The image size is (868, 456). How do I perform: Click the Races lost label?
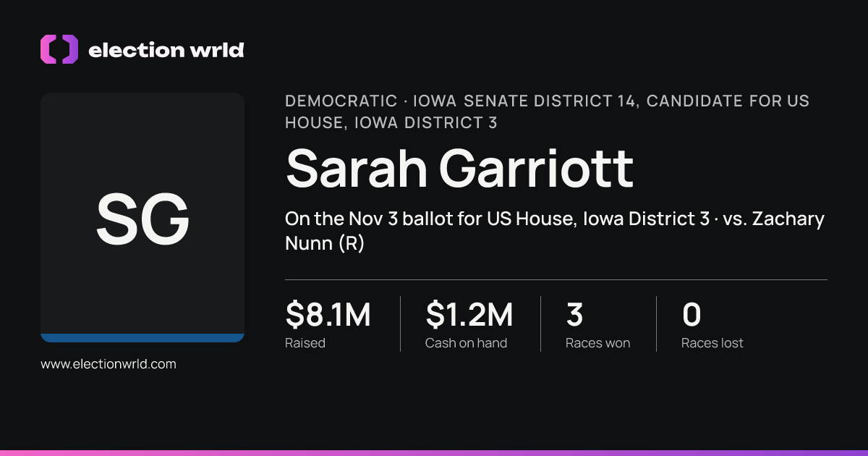[712, 343]
